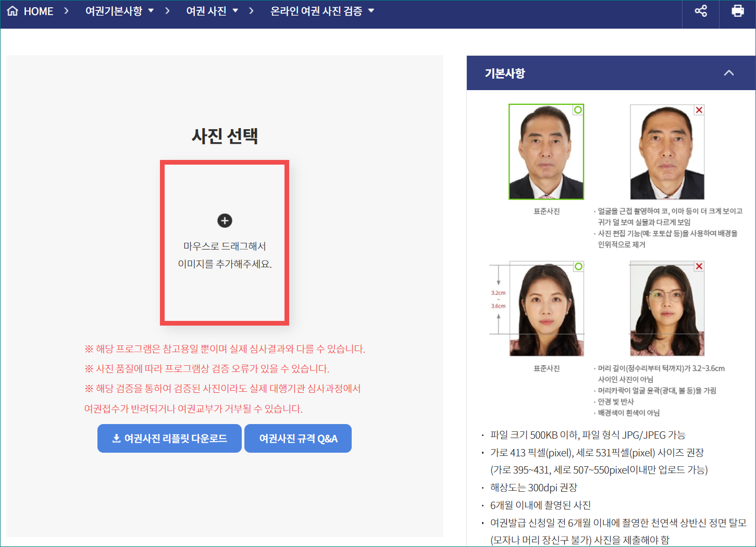
Task: Open the 여권기본사항 dropdown menu
Action: [x=151, y=10]
